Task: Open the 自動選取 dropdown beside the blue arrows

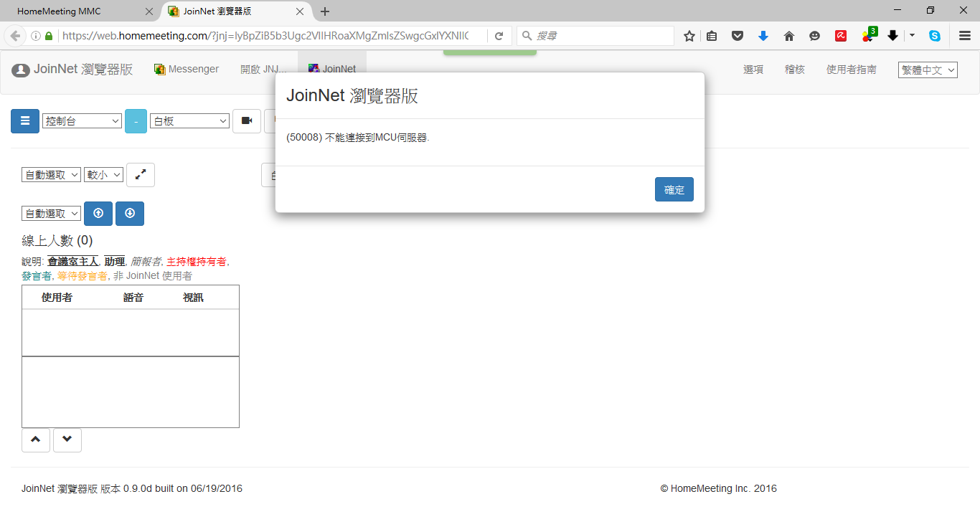Action: tap(51, 214)
